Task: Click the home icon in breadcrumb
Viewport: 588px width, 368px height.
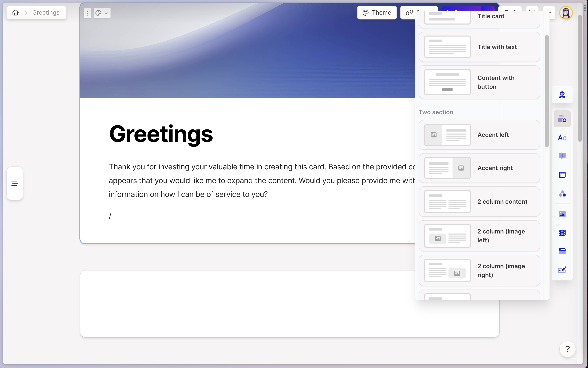Action: point(15,13)
